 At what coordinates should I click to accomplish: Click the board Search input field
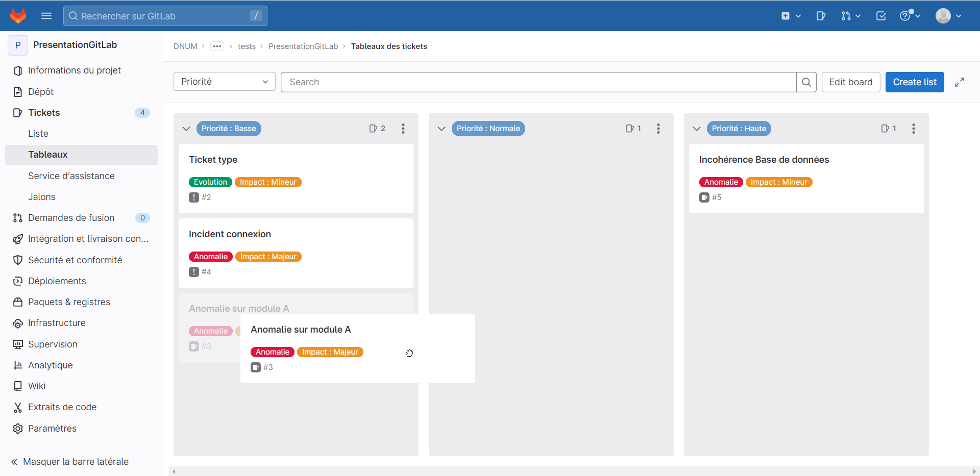coord(538,82)
